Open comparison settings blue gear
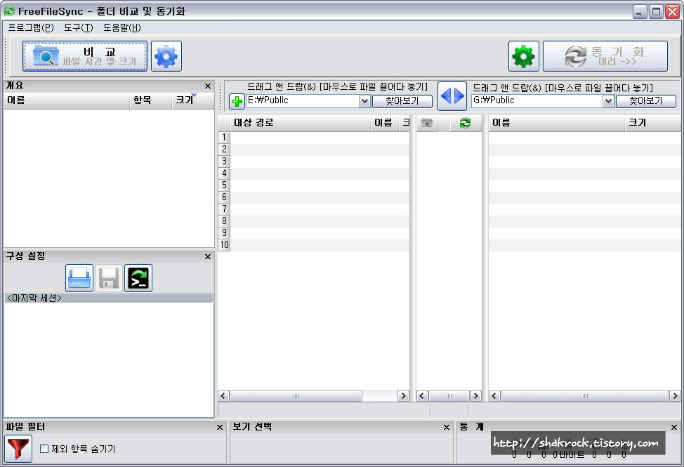The height and width of the screenshot is (467, 684). point(166,56)
